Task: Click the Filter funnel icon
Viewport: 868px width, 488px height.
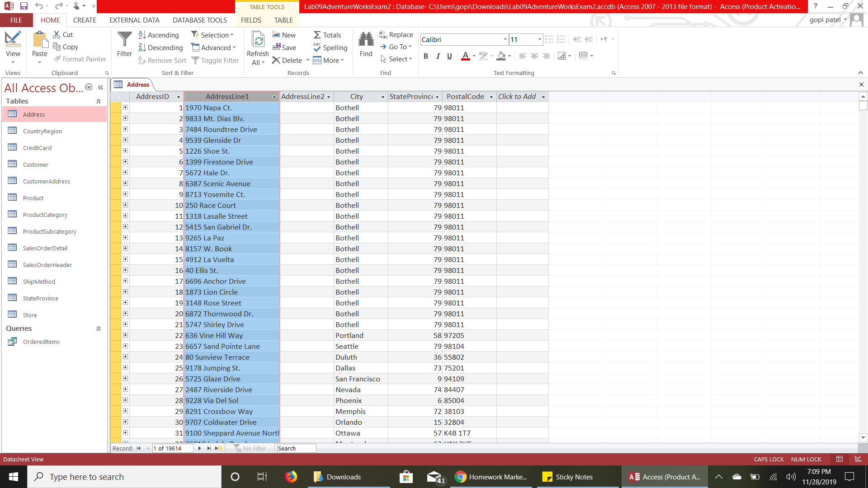Action: pos(124,39)
